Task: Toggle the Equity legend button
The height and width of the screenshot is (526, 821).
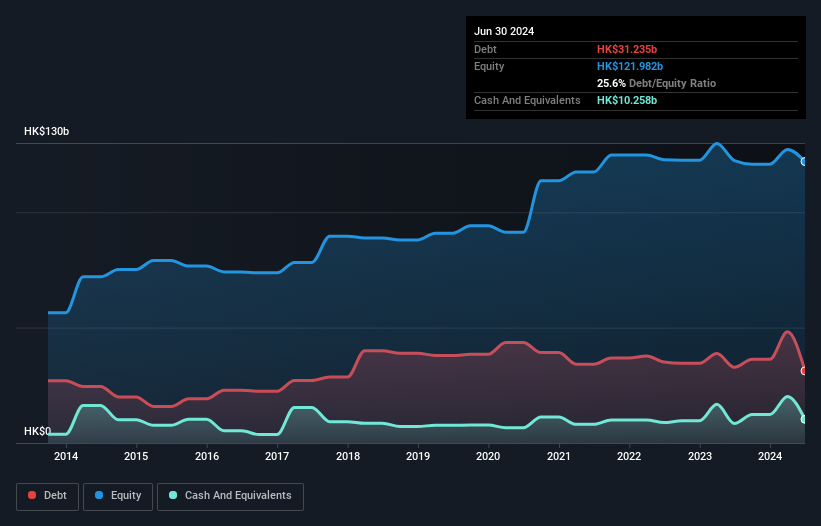Action: coord(118,496)
